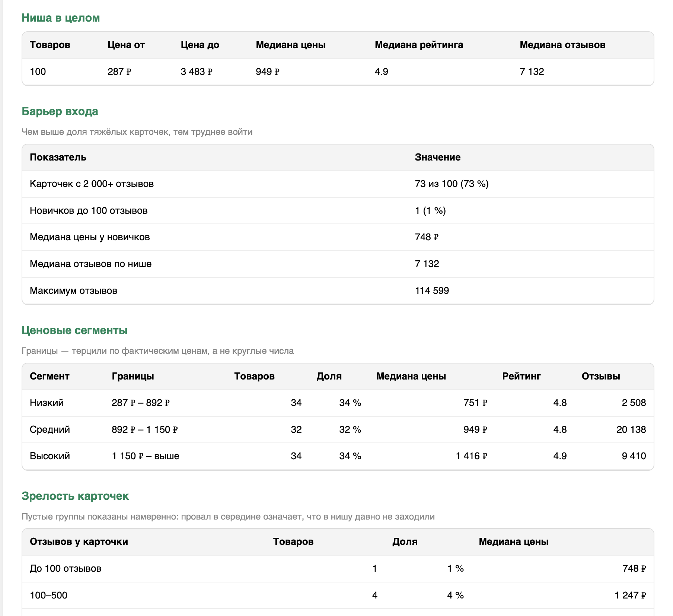
Task: Select the "Медиана рейтинга" column header
Action: (x=419, y=45)
